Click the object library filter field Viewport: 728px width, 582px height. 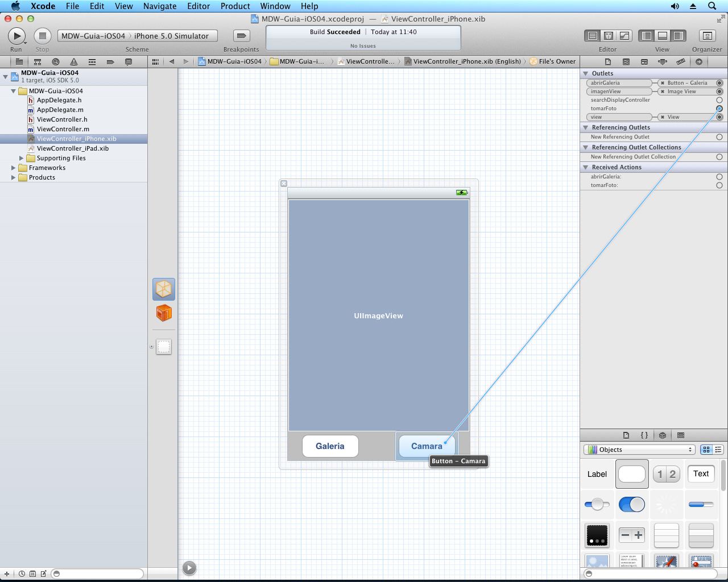click(x=650, y=573)
